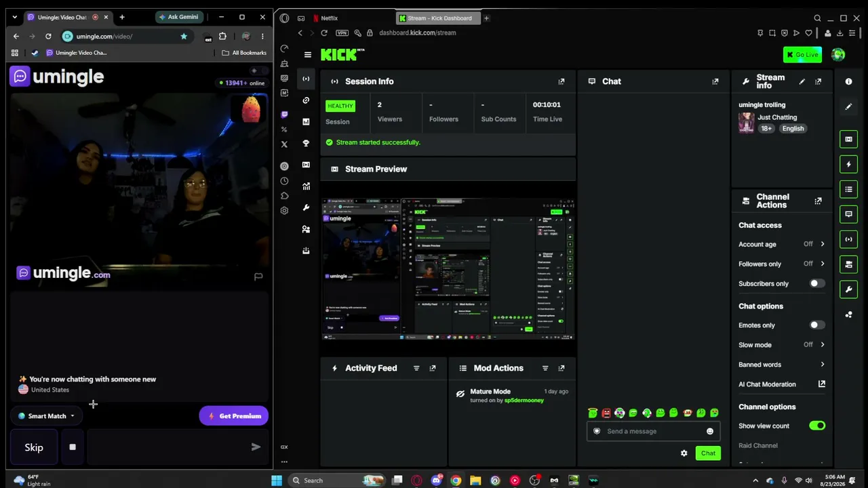Select the Stream - Kick Dashboard tab
The height and width of the screenshot is (488, 868).
(x=437, y=18)
